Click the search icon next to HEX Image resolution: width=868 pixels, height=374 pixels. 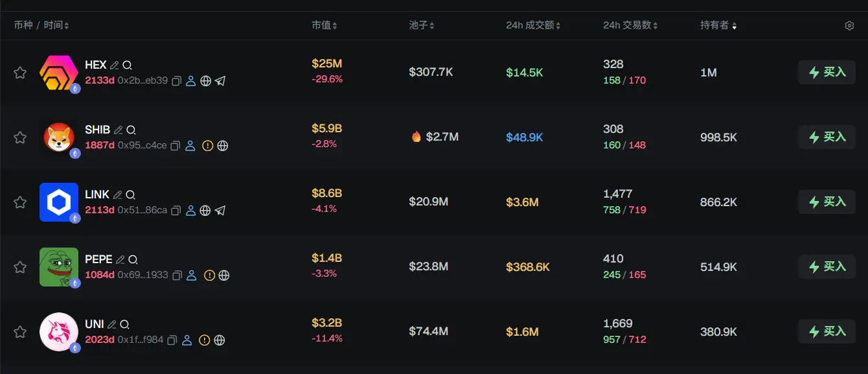128,65
